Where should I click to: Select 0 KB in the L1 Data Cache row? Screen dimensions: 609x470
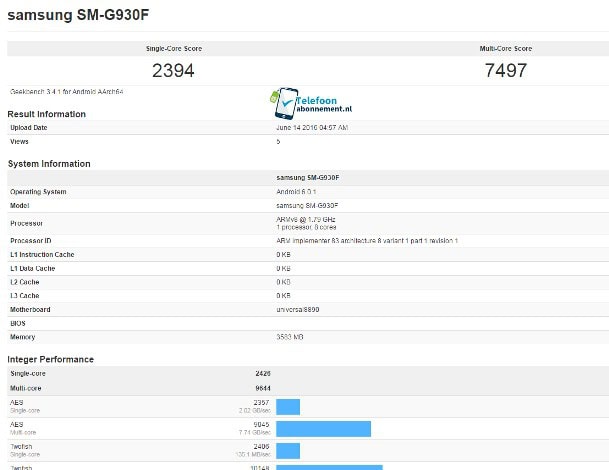pos(283,268)
